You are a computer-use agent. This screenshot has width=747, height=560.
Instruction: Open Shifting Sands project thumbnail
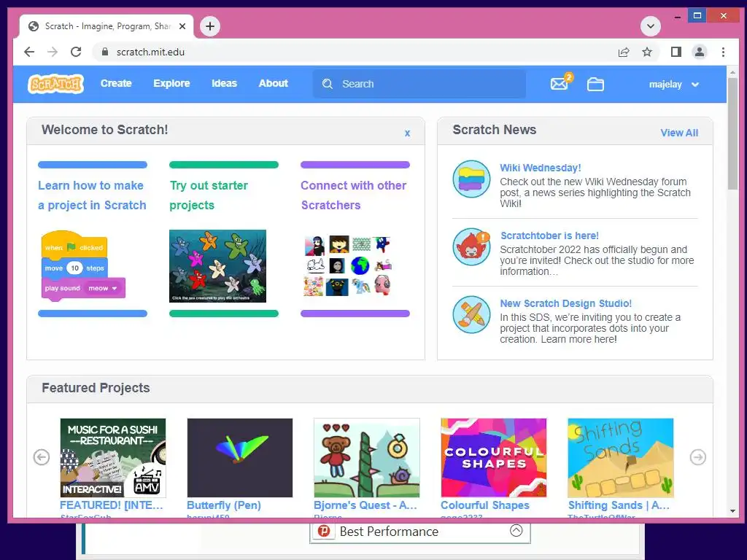(621, 458)
